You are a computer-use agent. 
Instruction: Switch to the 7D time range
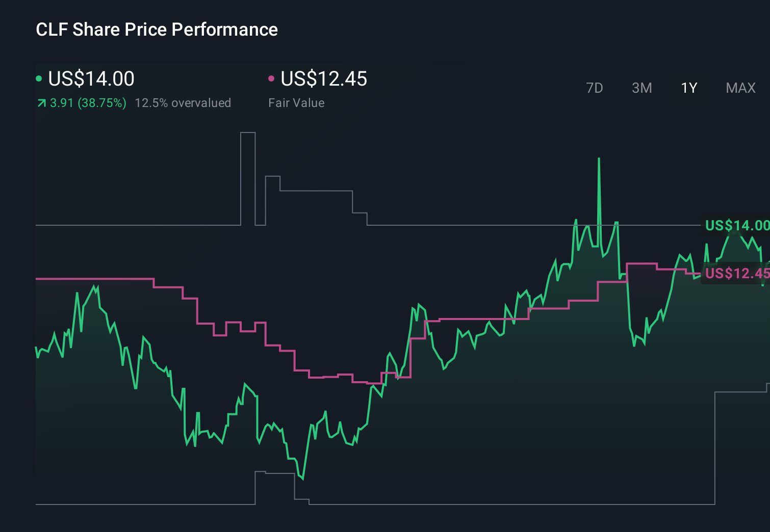[x=595, y=88]
